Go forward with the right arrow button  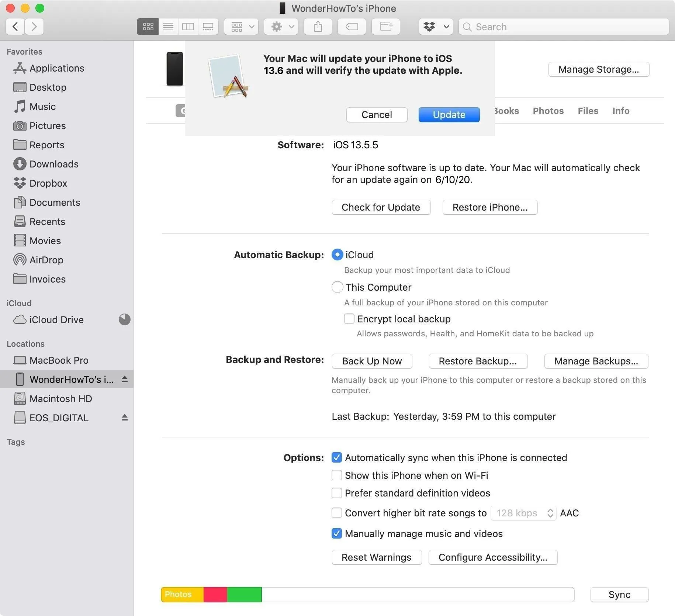coord(34,27)
